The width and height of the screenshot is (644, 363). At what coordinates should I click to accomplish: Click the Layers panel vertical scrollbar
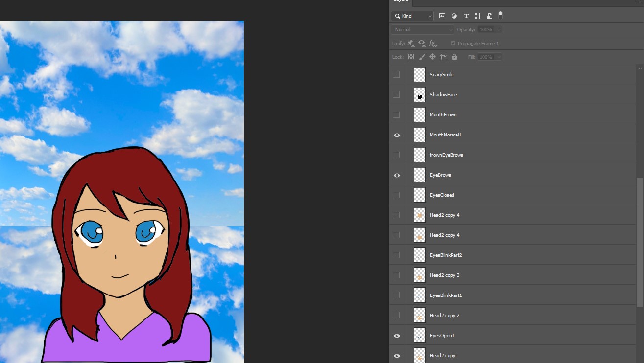[x=640, y=242]
